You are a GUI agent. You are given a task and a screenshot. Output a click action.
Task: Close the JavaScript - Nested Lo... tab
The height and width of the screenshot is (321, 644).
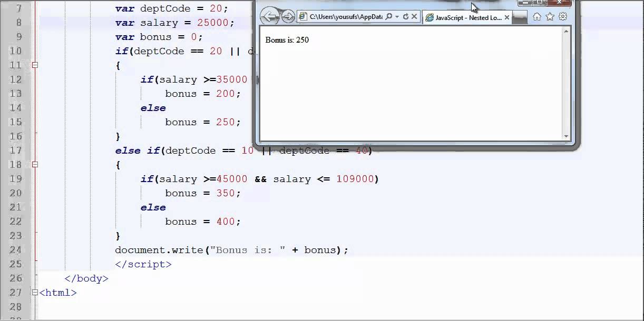pyautogui.click(x=507, y=17)
